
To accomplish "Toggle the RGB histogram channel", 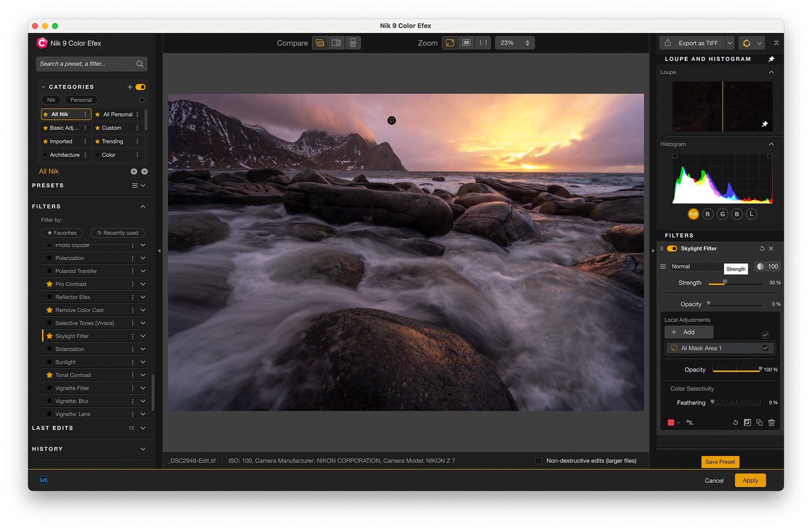I will point(693,214).
